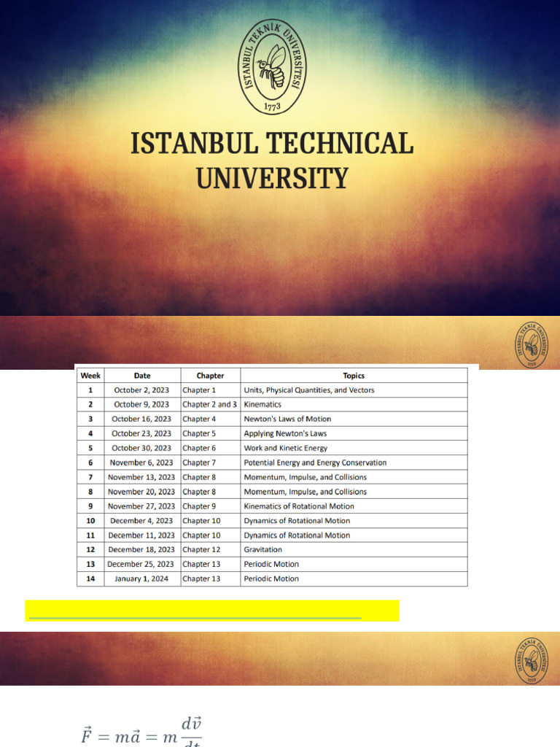Select the date November 13, 2023
Viewport: 560px width, 747px height.
[141, 477]
